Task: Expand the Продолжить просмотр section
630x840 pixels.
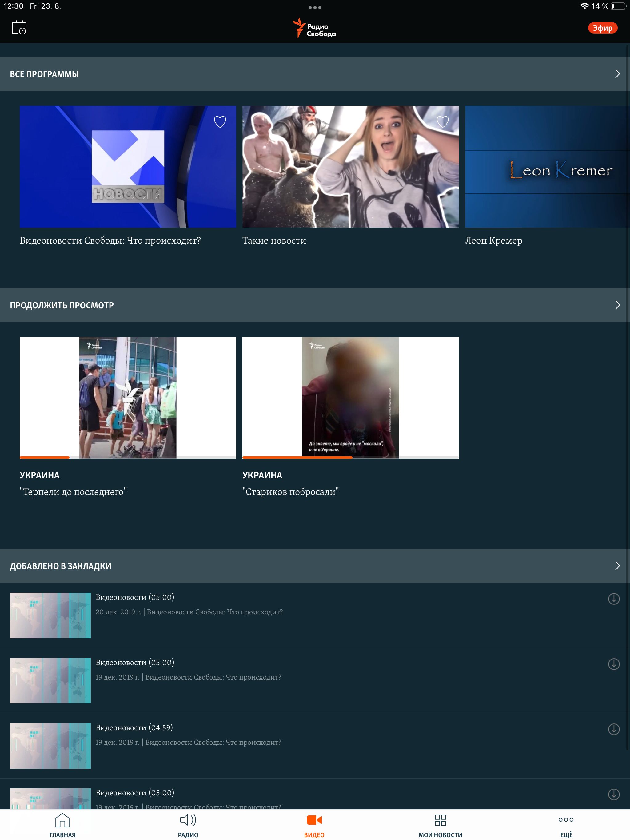Action: (617, 305)
